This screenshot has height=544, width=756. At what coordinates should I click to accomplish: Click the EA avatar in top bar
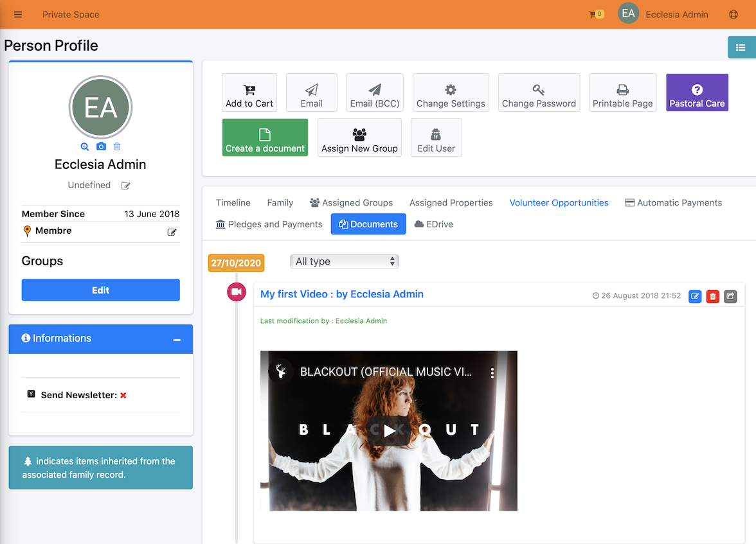[627, 13]
